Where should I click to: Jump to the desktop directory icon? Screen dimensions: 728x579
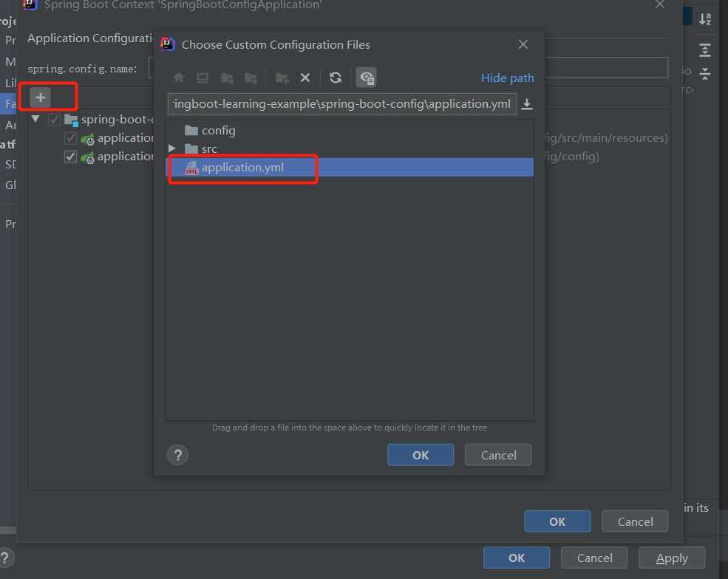203,78
